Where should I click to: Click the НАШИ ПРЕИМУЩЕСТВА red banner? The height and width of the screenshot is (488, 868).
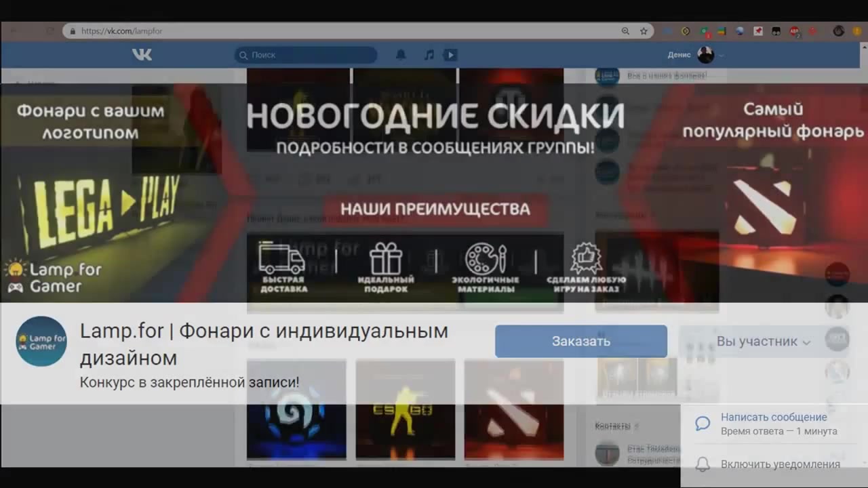[435, 209]
